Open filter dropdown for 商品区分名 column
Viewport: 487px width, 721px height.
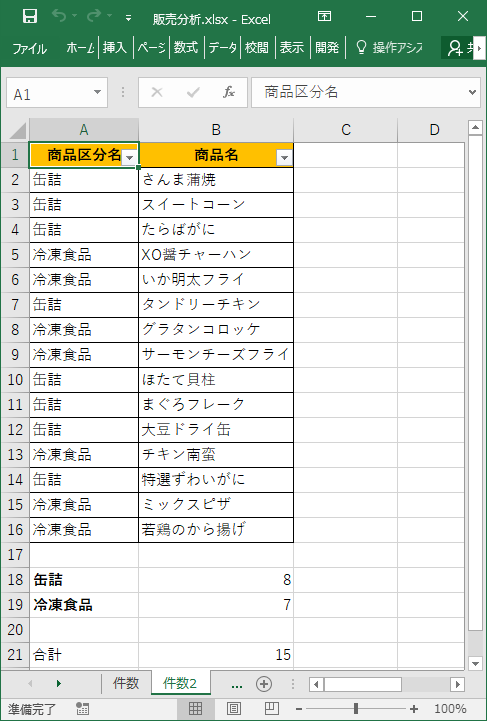[130, 158]
